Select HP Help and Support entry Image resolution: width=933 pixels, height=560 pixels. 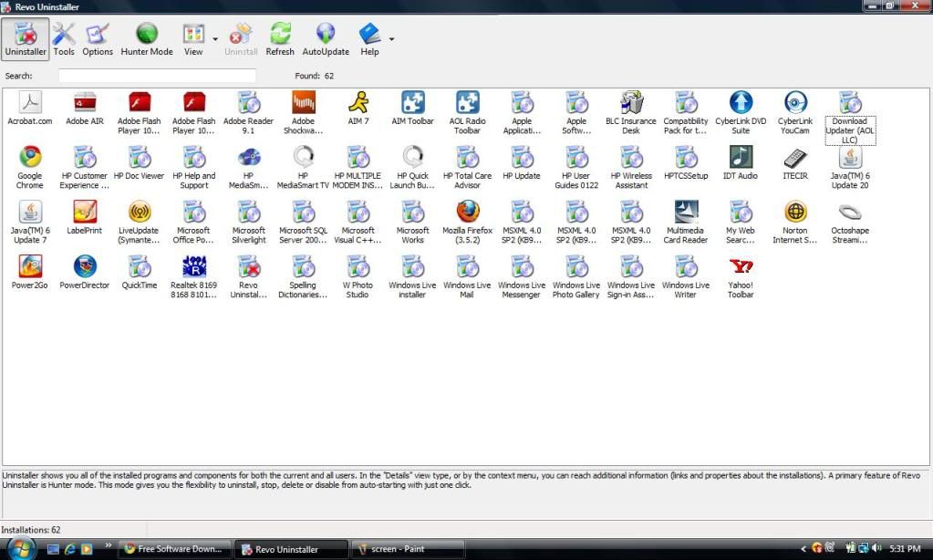point(194,167)
